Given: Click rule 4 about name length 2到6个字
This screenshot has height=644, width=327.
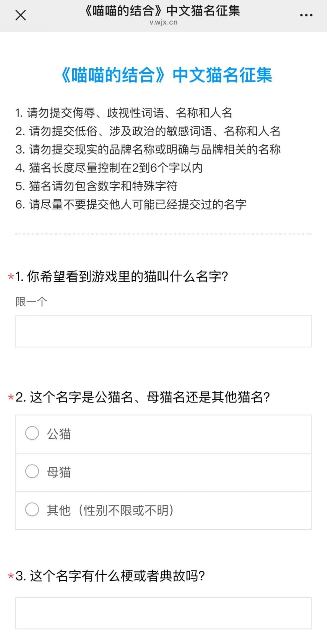Looking at the screenshot, I should click(x=109, y=168).
